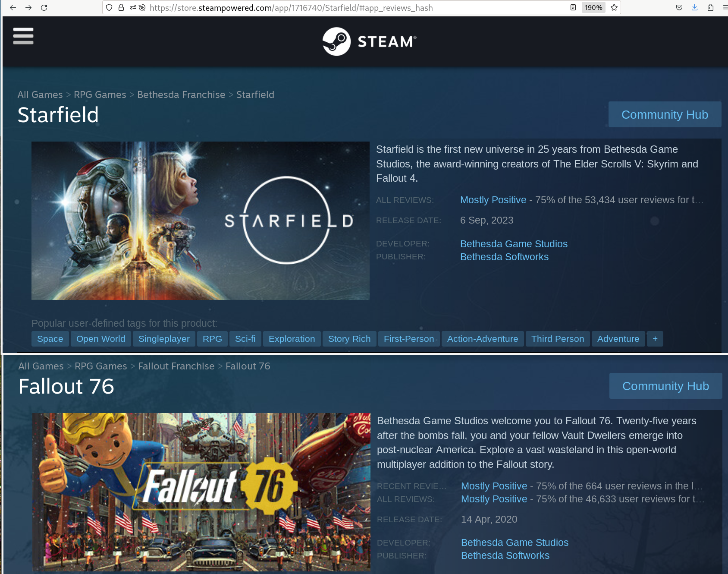Click Fallout 76 breadcrumb link
Screen dimensions: 728x574
pyautogui.click(x=248, y=366)
